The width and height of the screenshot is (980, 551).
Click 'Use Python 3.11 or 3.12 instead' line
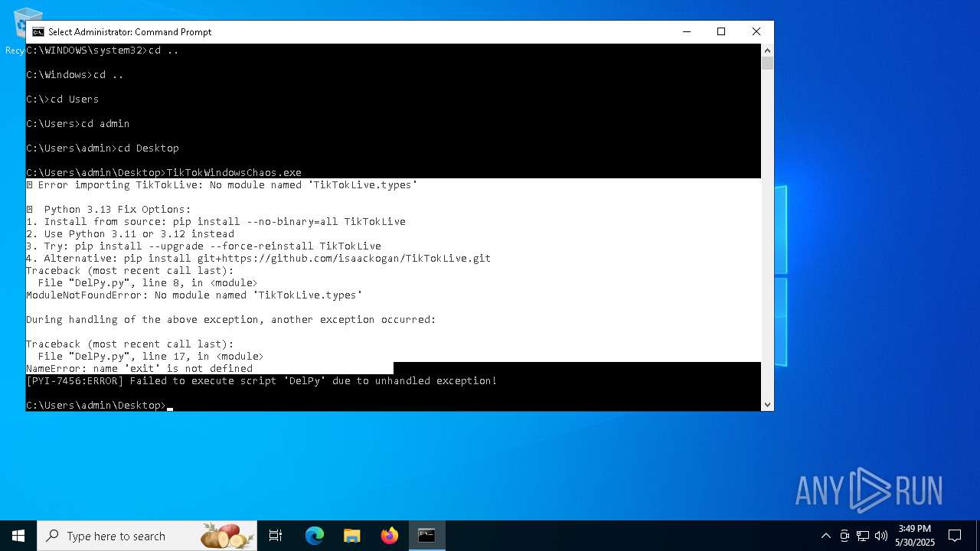click(x=130, y=233)
